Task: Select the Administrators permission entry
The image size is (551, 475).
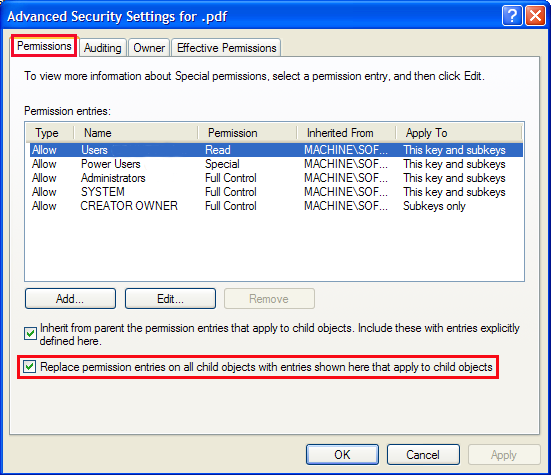Action: point(276,178)
